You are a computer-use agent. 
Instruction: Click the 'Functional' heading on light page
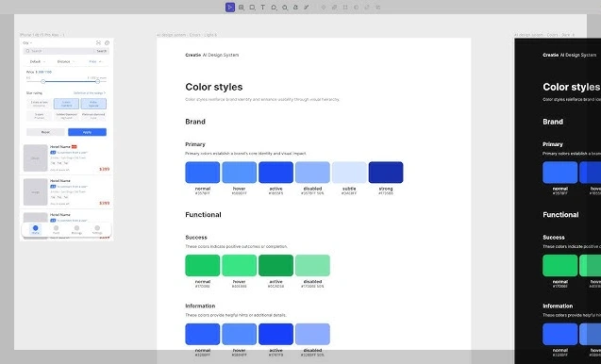203,215
